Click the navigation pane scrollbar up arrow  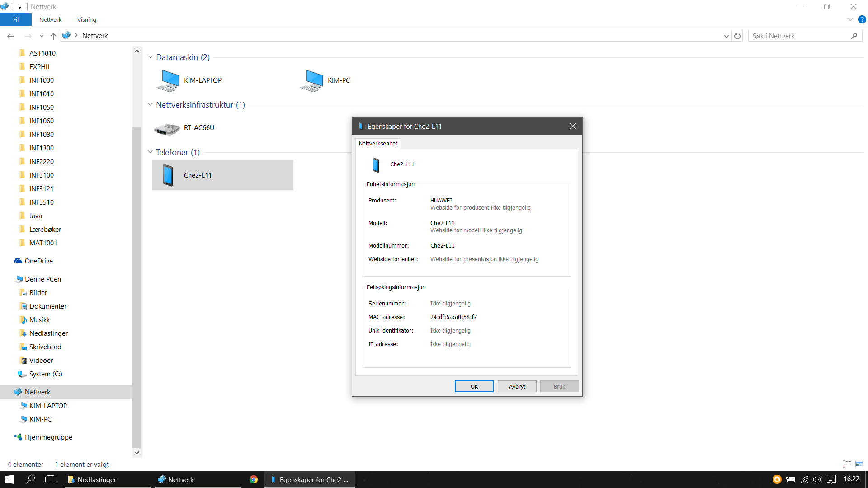tap(137, 51)
